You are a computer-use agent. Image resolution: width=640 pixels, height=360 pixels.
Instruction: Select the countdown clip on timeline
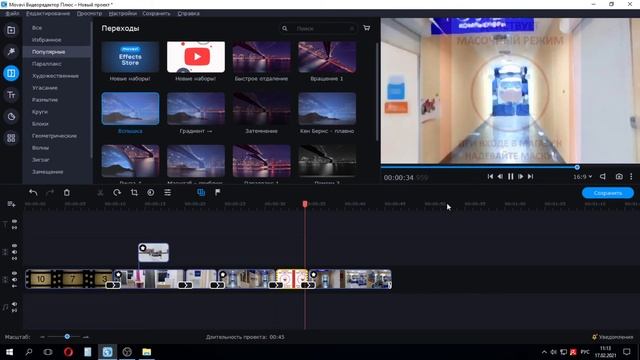tap(69, 279)
